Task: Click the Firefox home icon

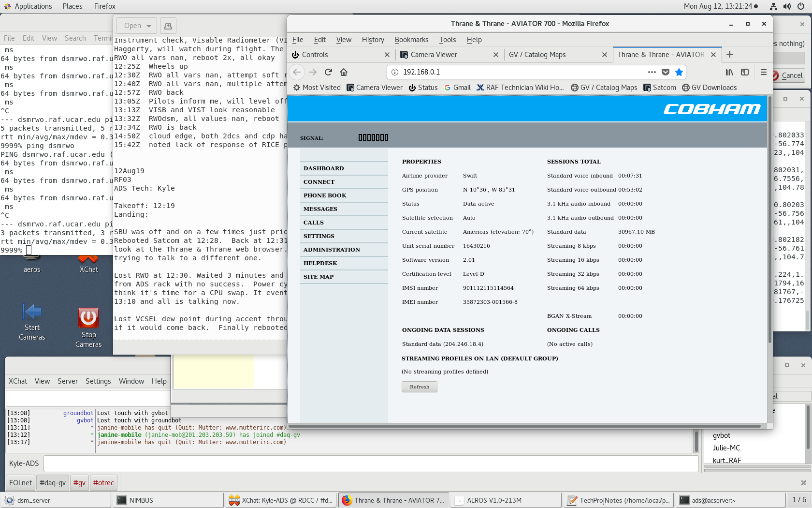Action: click(344, 72)
